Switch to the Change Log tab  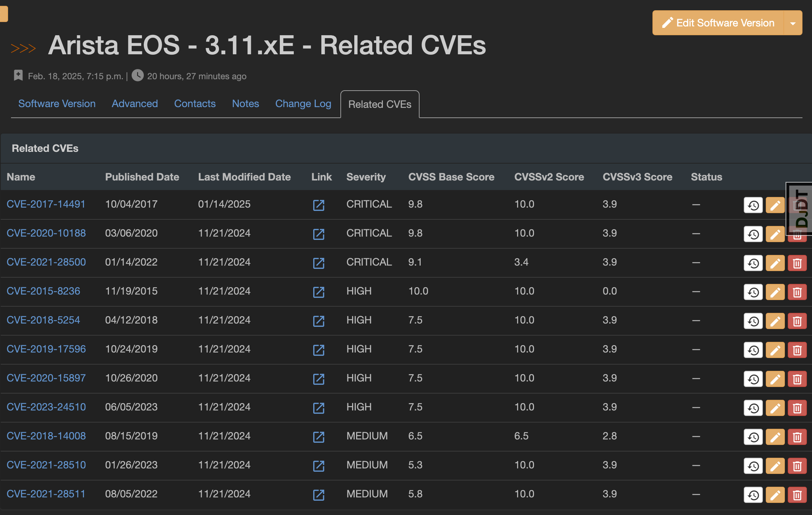click(303, 104)
